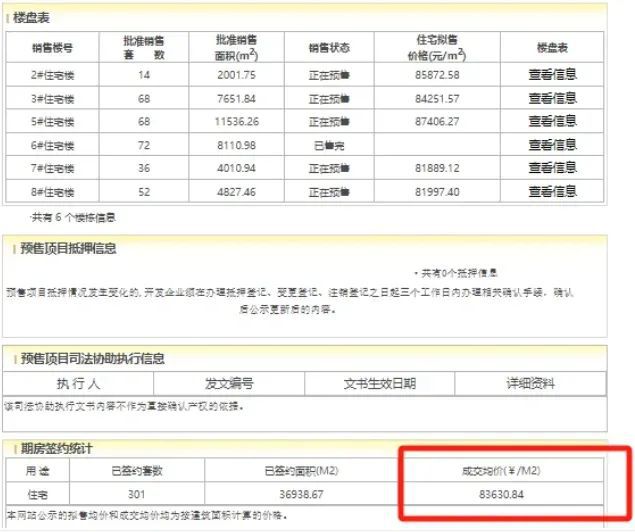Viewport: 635px width, 532px height.
Task: Open 查看信息 link for 6#住宅楼
Action: coord(552,145)
